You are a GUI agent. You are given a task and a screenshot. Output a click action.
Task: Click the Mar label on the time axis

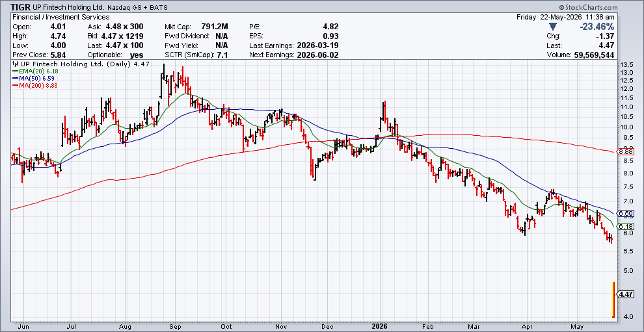[475, 327]
